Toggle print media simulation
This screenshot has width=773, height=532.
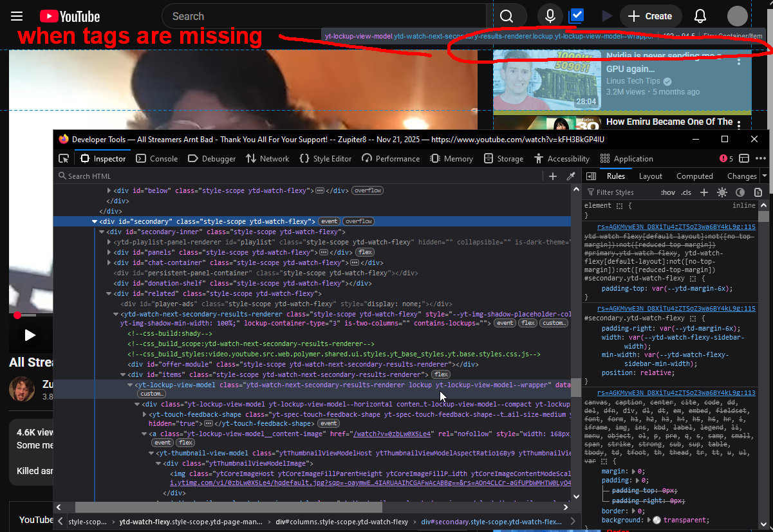pyautogui.click(x=758, y=192)
